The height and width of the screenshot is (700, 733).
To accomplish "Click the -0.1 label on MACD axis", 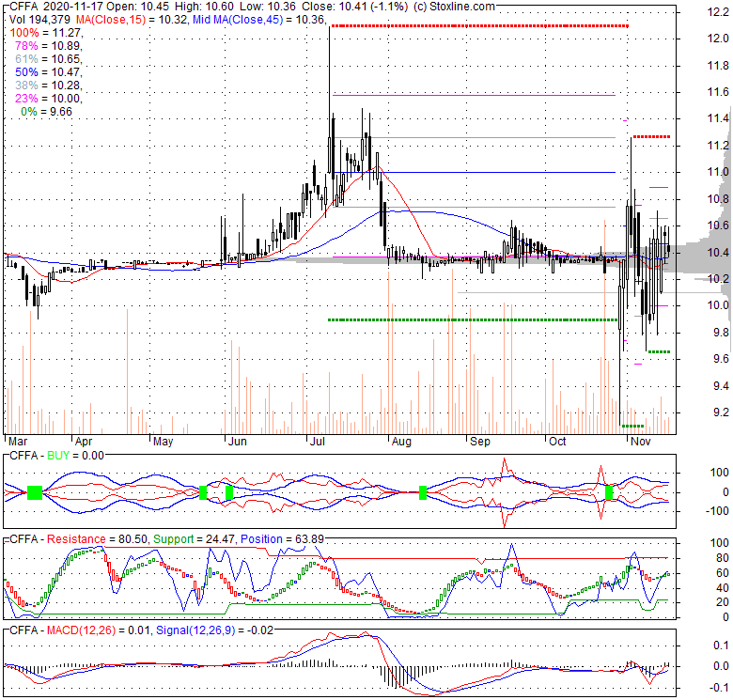I will pos(719,688).
